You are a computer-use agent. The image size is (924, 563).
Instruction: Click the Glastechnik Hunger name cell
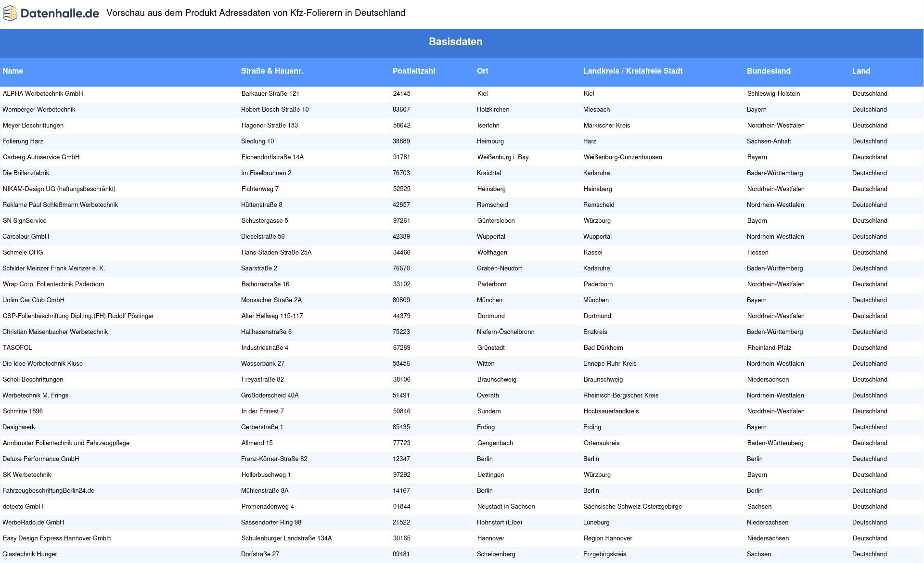30,554
